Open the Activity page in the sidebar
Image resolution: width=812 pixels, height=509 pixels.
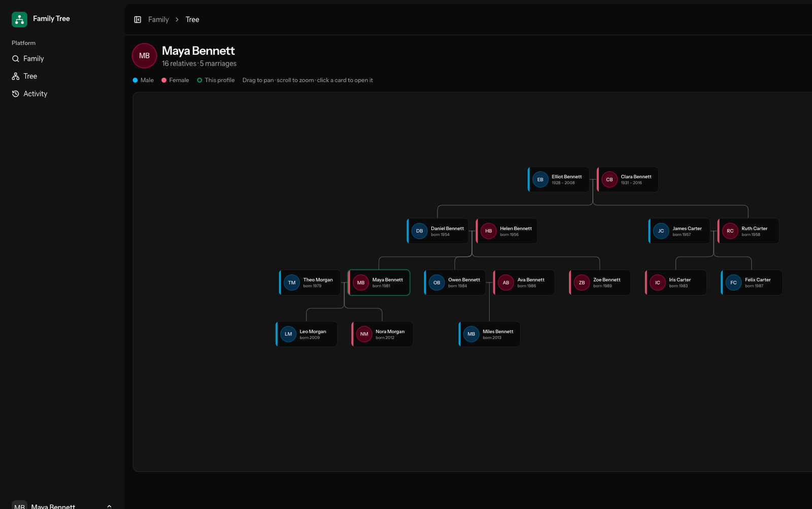(62, 93)
